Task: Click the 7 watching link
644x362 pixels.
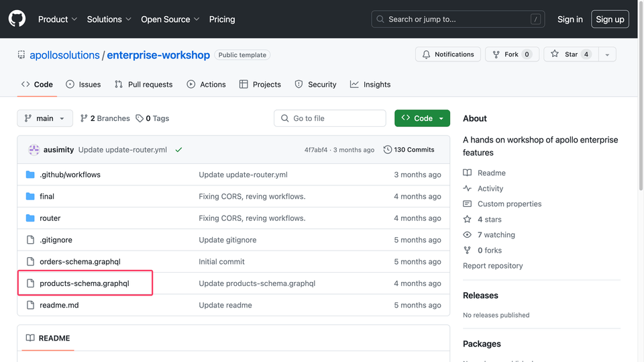Action: 496,235
